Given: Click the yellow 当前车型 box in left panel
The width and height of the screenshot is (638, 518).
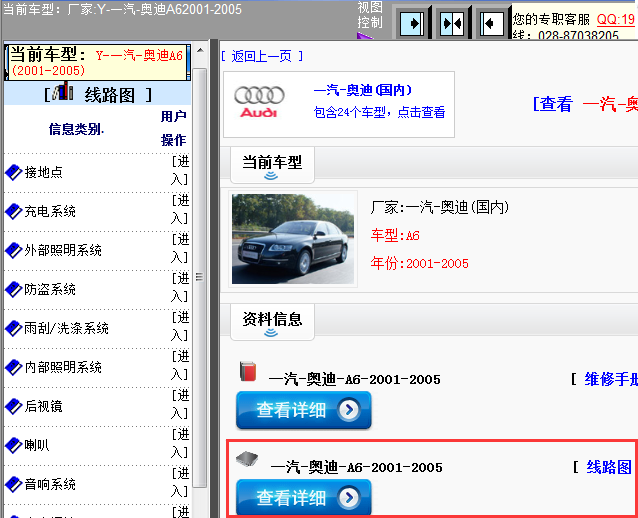Looking at the screenshot, I should tap(97, 62).
